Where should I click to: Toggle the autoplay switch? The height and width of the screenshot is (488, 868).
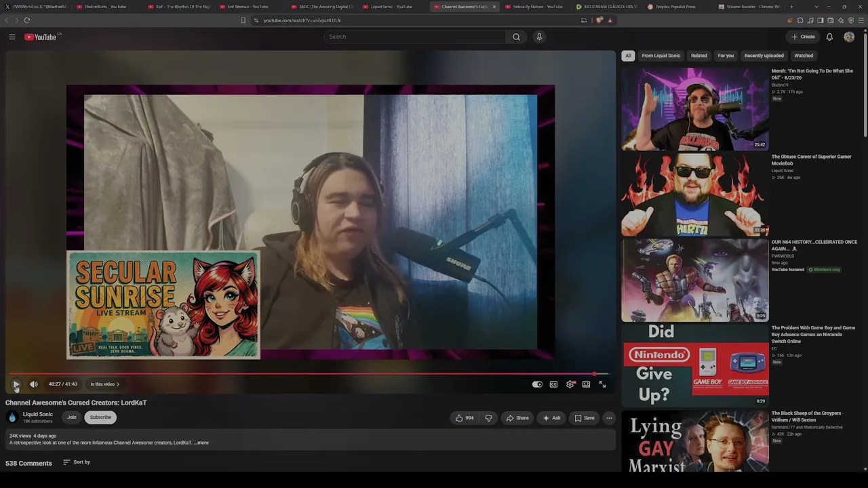(x=537, y=384)
